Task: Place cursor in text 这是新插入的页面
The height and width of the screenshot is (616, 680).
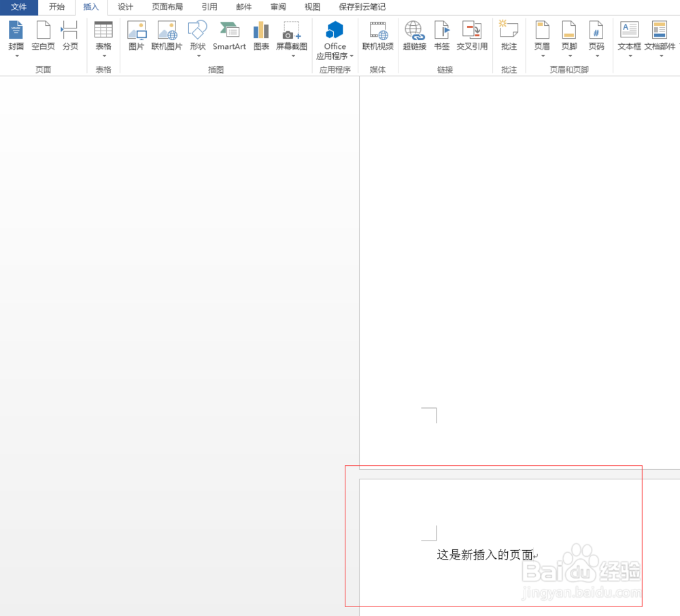Action: (485, 555)
